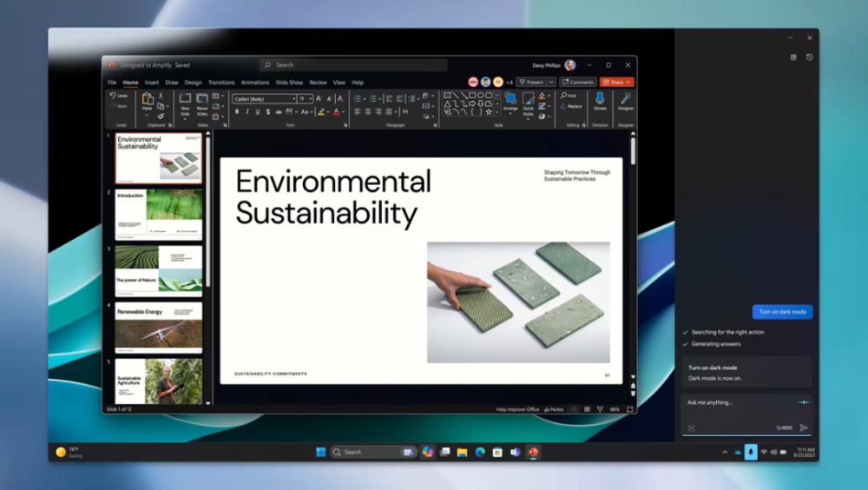Click the Present button

(x=531, y=82)
